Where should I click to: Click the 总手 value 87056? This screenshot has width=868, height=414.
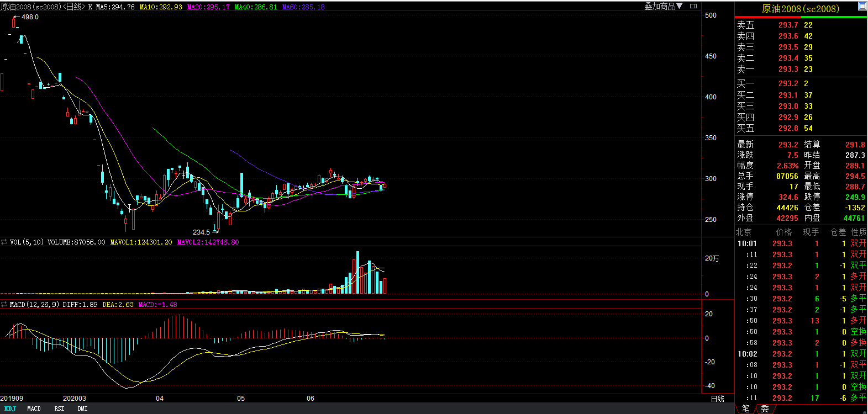point(787,176)
